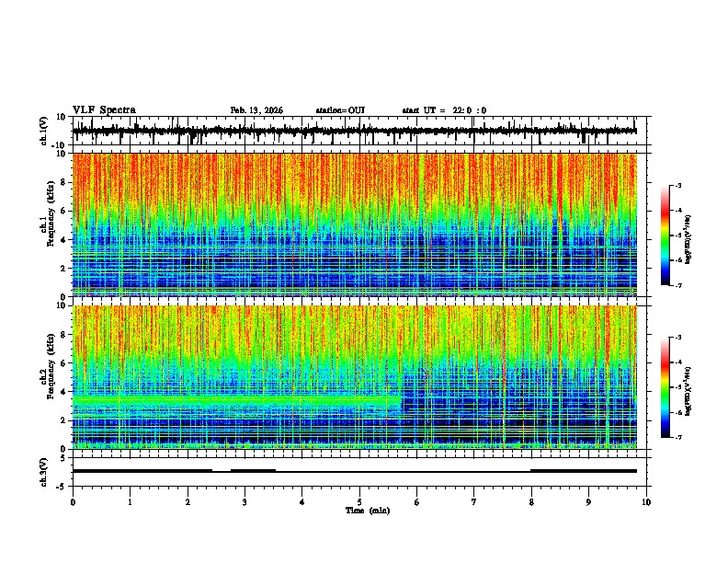Screen dimensions: 728x563
Task: Click the ch.1 voltage waveform trace
Action: coord(354,131)
